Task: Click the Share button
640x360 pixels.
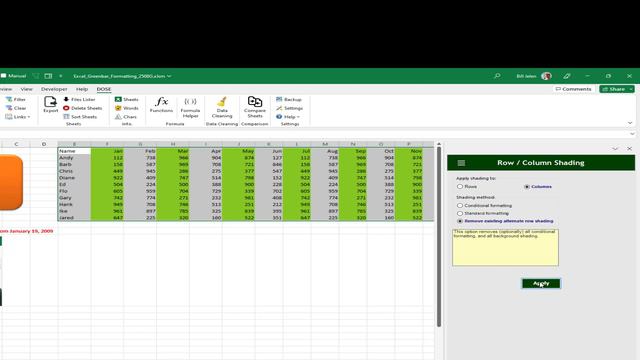Action: (x=613, y=89)
